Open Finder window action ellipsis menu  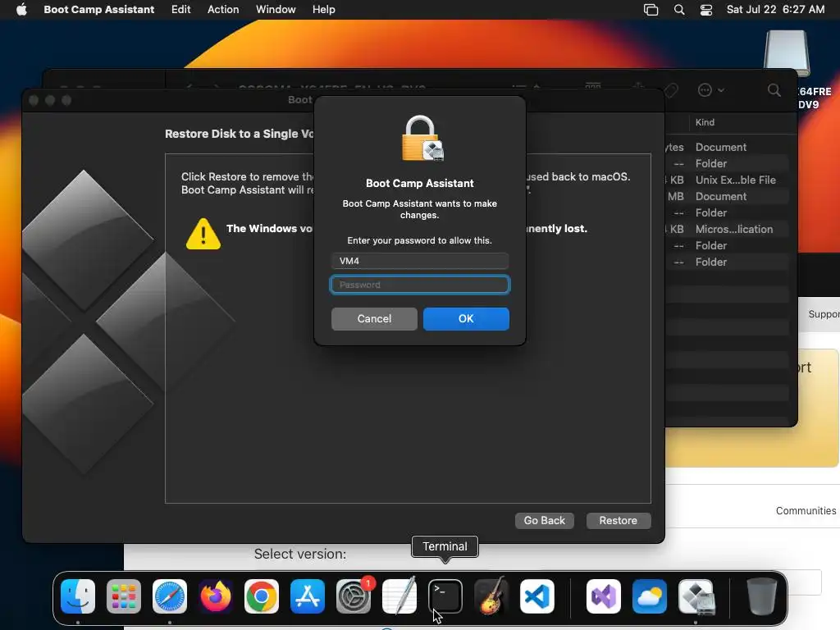(710, 90)
